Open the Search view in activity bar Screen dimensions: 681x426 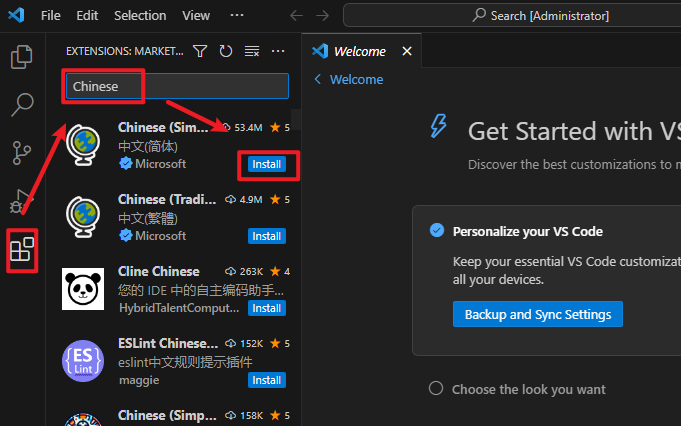click(x=21, y=105)
